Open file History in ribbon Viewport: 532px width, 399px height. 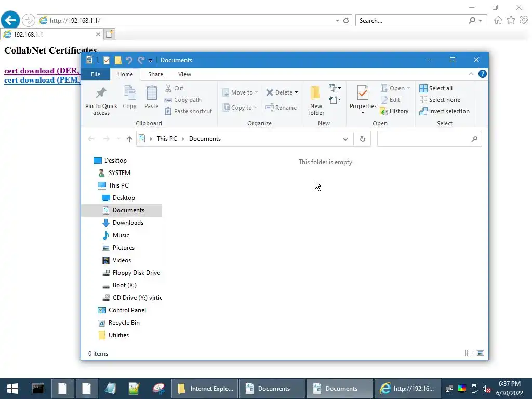tap(395, 111)
